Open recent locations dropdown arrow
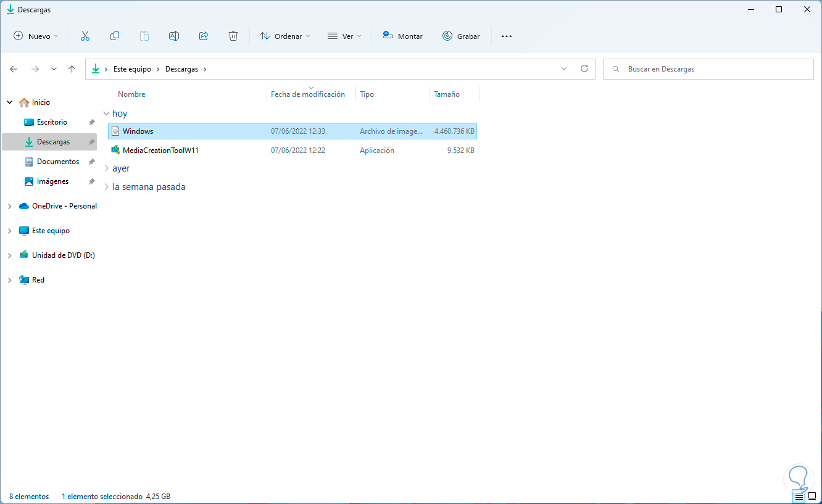 [54, 69]
